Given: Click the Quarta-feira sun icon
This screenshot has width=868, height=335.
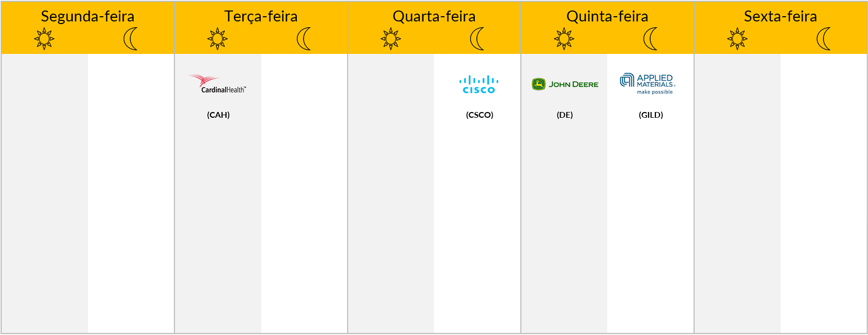Looking at the screenshot, I should point(391,39).
